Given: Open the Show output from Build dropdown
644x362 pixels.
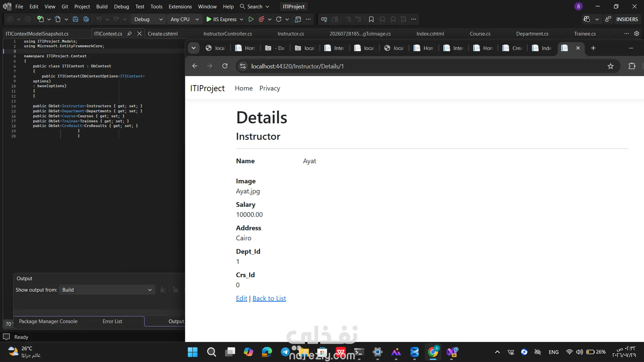Looking at the screenshot, I should pos(107,290).
